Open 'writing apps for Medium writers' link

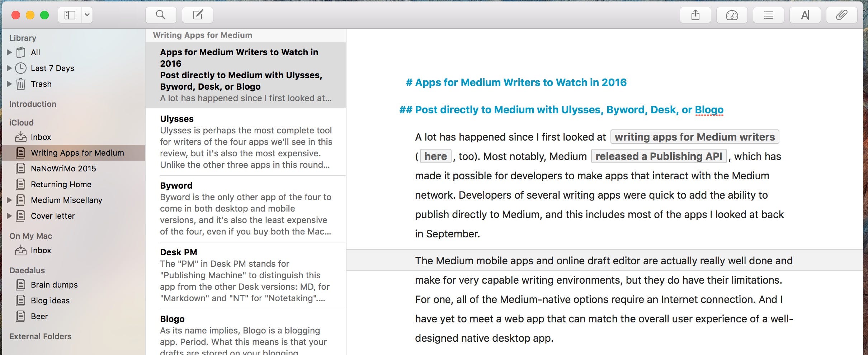click(x=695, y=137)
